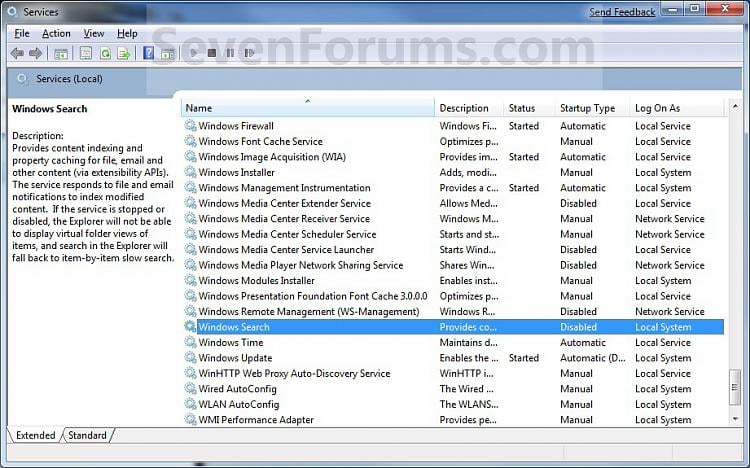750x468 pixels.
Task: Click the gear icon beside Wired AutoConfig
Action: [190, 389]
